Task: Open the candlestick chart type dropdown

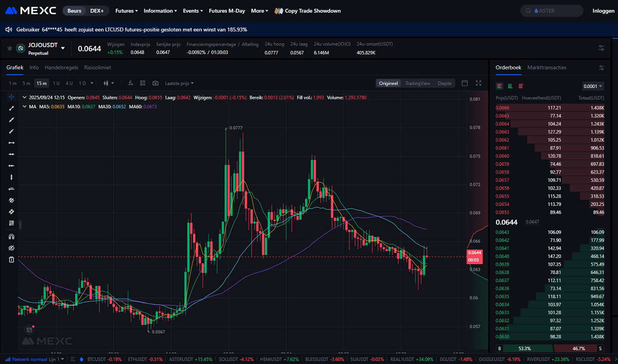Action: (x=109, y=83)
